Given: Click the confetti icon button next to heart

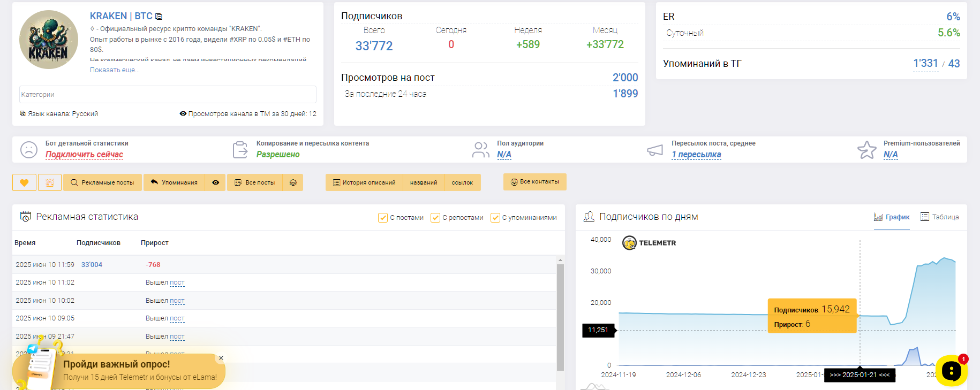Looking at the screenshot, I should tap(50, 182).
